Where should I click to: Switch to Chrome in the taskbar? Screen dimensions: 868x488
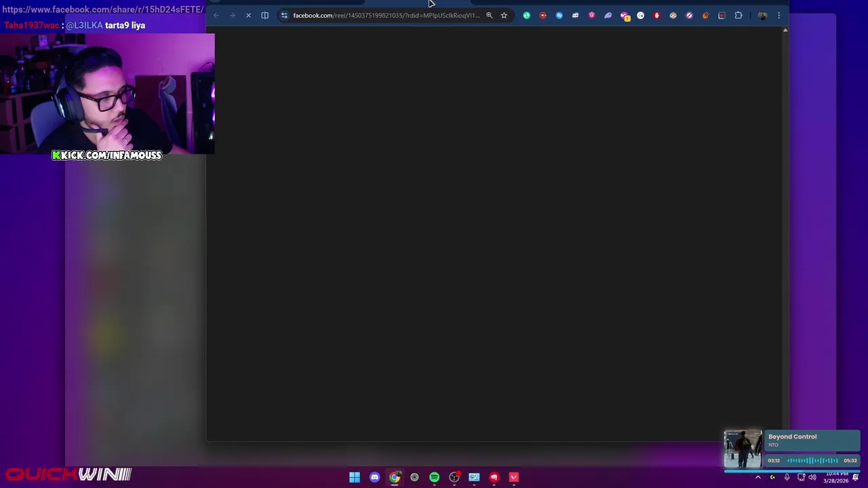[x=395, y=477]
